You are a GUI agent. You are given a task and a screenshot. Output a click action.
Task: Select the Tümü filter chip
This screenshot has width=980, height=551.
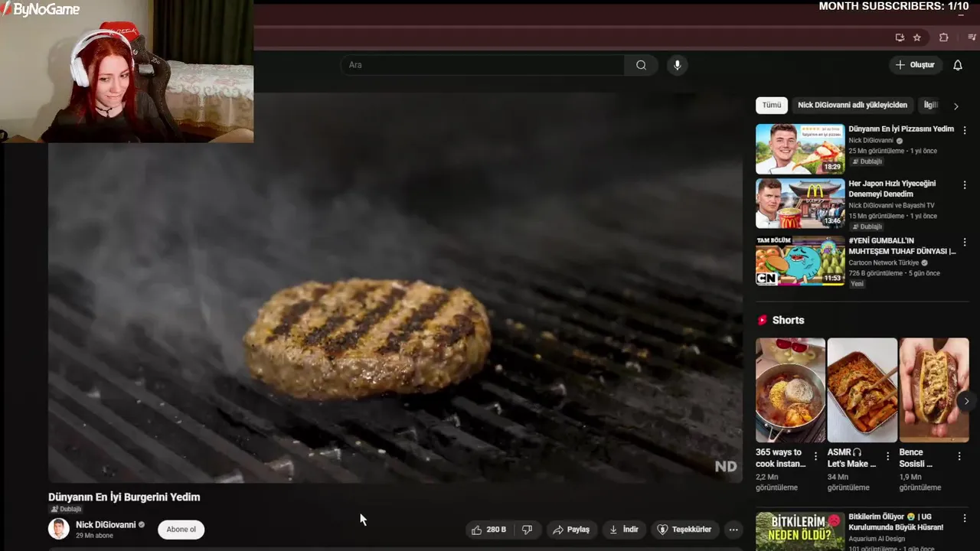pyautogui.click(x=772, y=105)
